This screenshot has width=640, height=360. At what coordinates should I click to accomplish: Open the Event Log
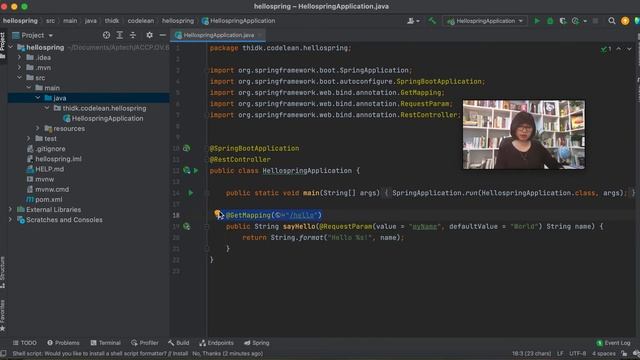click(613, 343)
